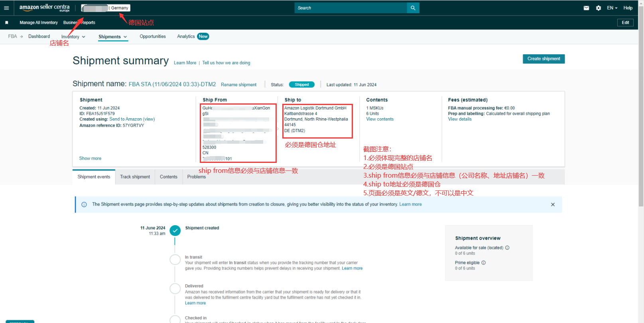Click View contents link
This screenshot has height=323, width=644.
coord(380,119)
